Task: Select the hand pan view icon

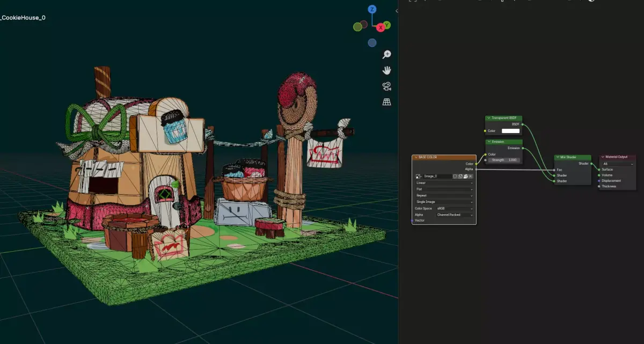Action: point(386,70)
